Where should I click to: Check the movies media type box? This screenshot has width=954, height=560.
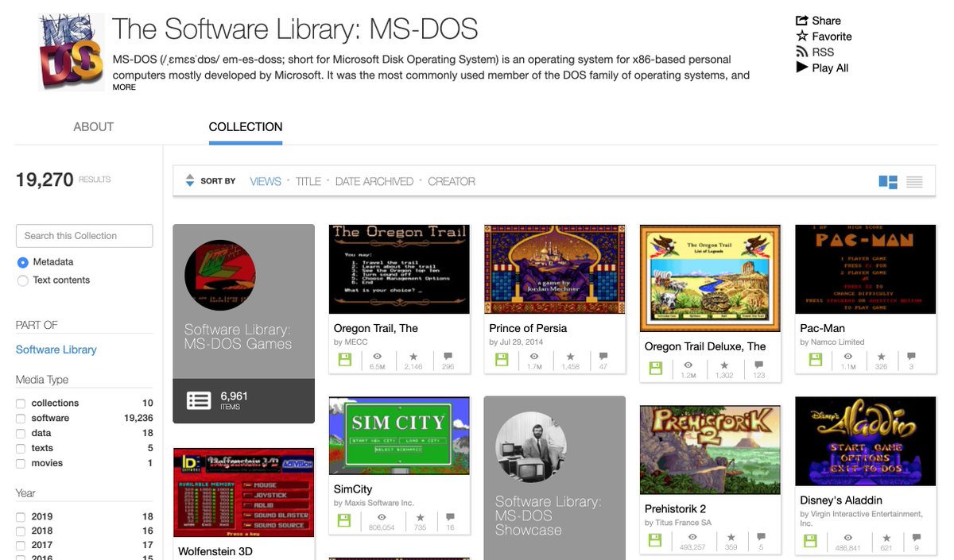[x=21, y=464]
